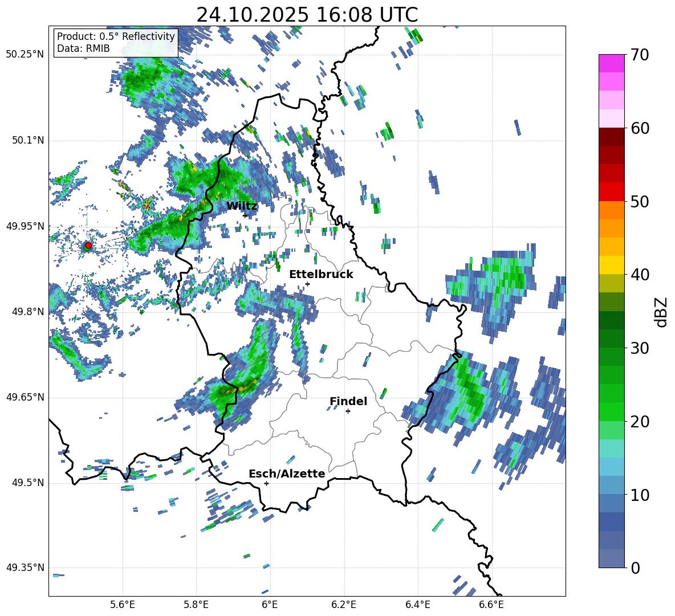Viewport: 675px width, 616px height.
Task: Click the colorbar tick label 50
Action: [640, 201]
